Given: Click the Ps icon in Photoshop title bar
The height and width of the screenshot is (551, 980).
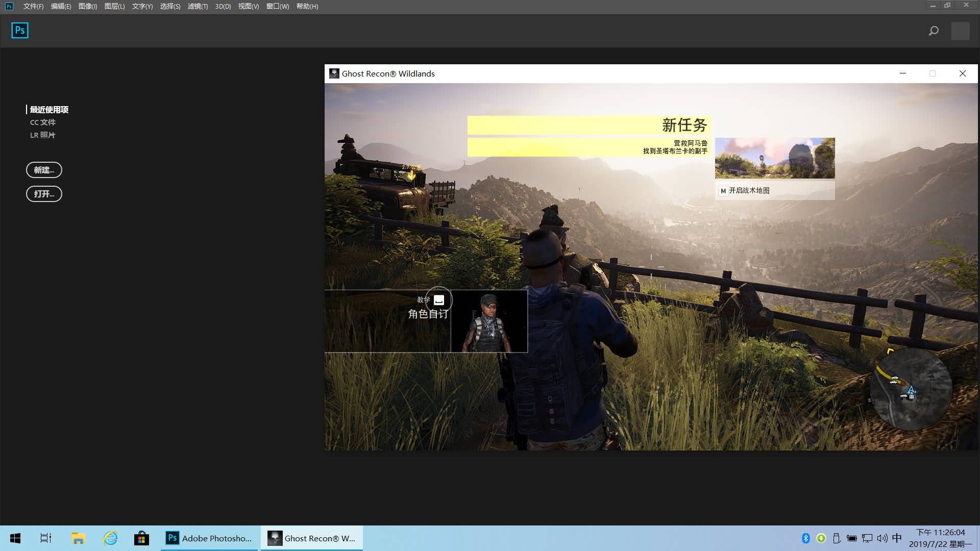Looking at the screenshot, I should click(9, 6).
